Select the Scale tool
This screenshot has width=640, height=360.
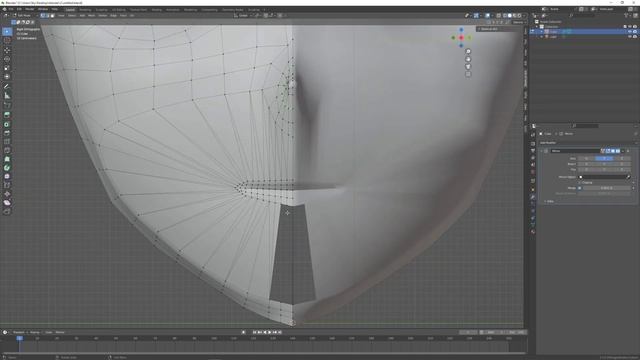click(x=7, y=68)
